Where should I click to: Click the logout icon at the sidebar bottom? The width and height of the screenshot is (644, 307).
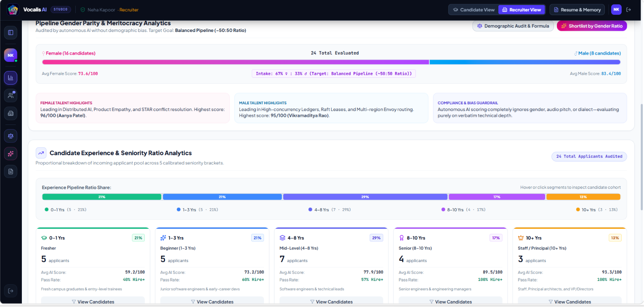[x=11, y=291]
